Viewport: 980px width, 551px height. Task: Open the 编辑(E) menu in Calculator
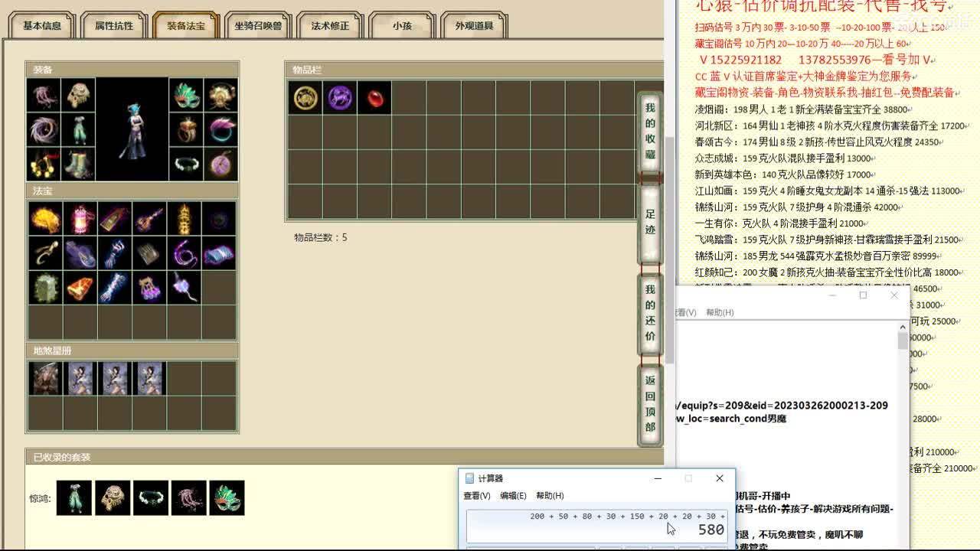(x=514, y=496)
